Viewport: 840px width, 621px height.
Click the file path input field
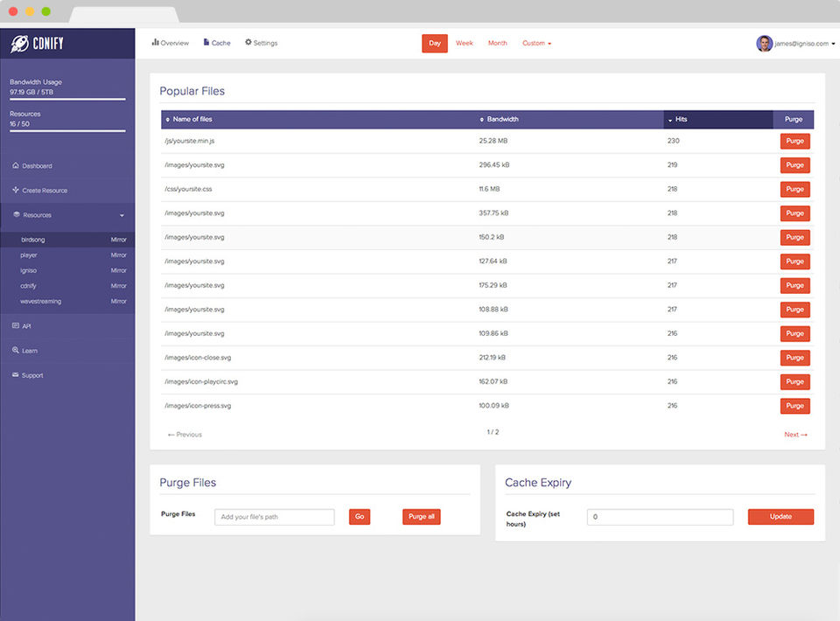(x=274, y=517)
